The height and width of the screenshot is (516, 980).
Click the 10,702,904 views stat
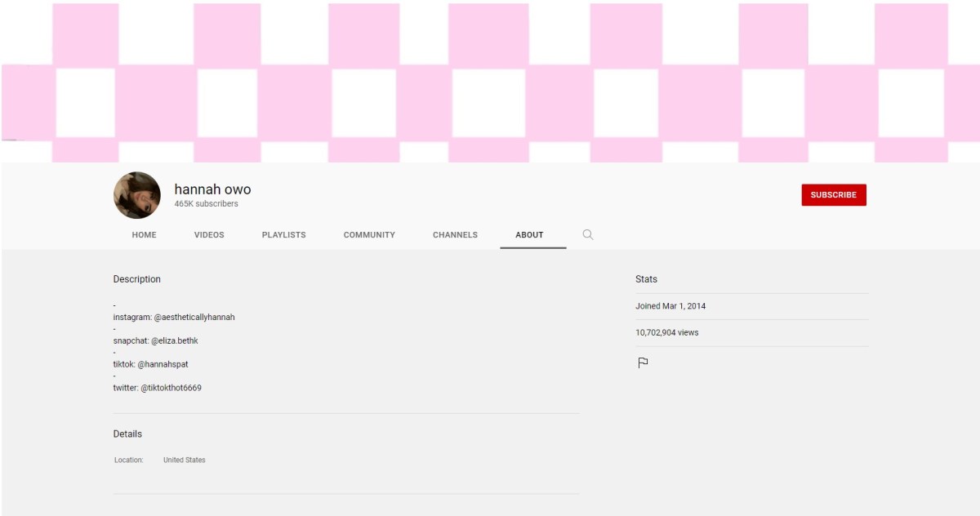667,333
